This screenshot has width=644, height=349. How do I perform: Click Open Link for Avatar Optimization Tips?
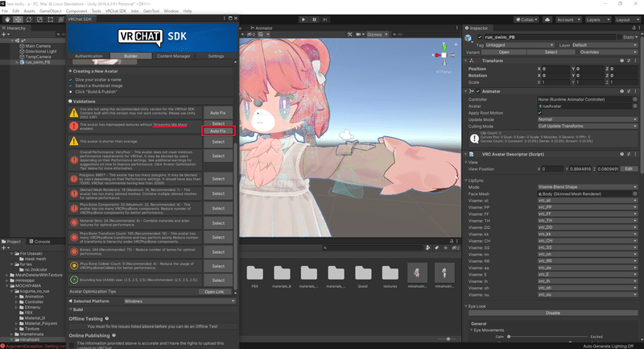coord(214,292)
